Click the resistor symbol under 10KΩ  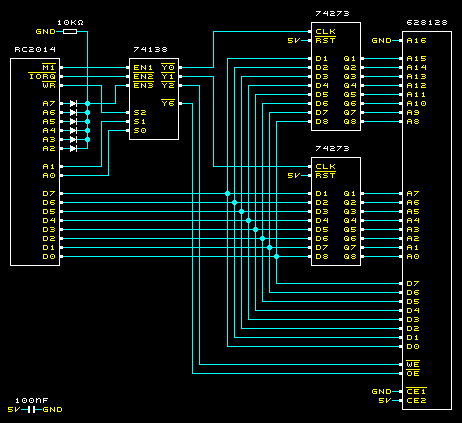tap(70, 32)
